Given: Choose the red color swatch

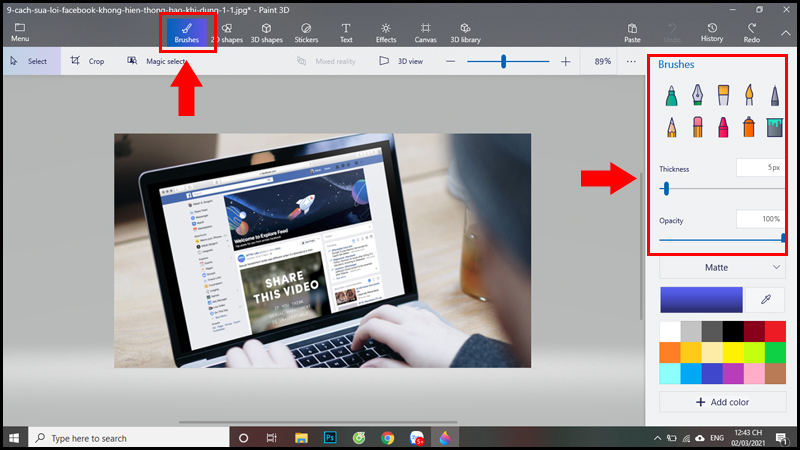Looking at the screenshot, I should point(775,332).
